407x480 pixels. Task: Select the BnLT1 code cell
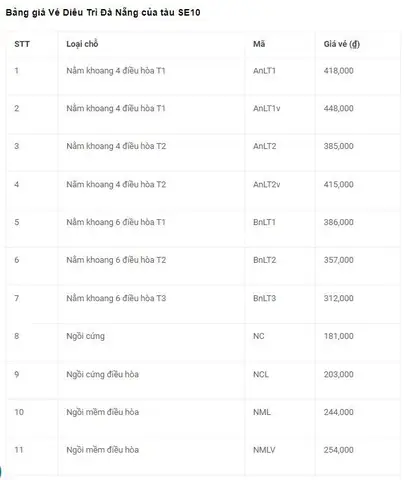[264, 222]
